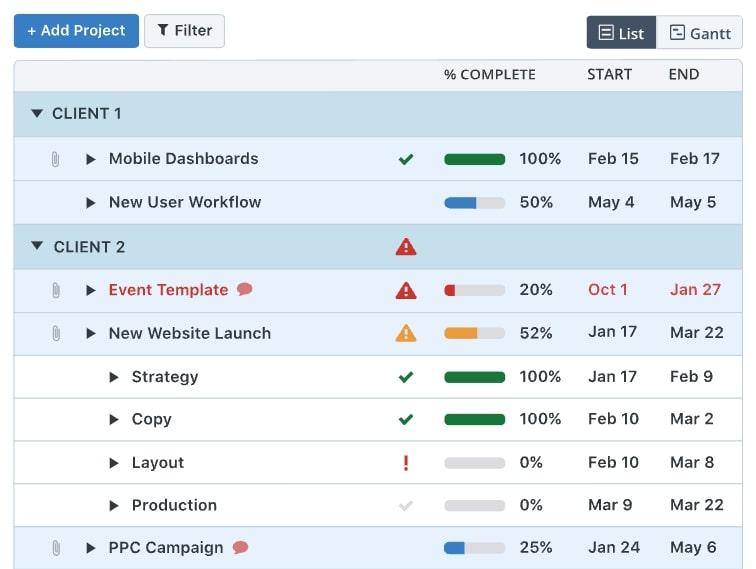The height and width of the screenshot is (569, 756).
Task: Click the red warning icon on Client 2 row
Action: click(405, 247)
